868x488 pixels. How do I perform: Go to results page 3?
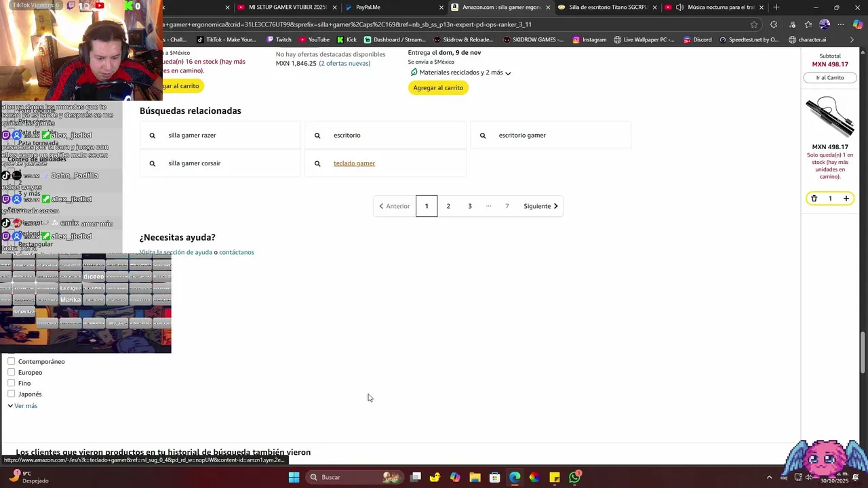click(x=470, y=206)
